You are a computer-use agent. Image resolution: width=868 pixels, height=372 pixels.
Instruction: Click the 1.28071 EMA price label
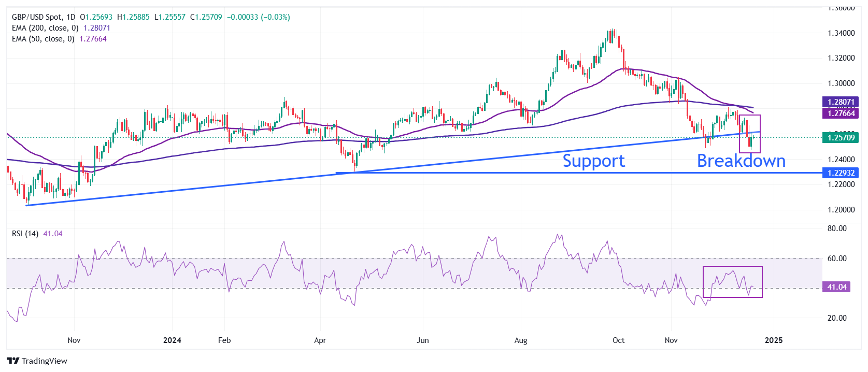[840, 102]
